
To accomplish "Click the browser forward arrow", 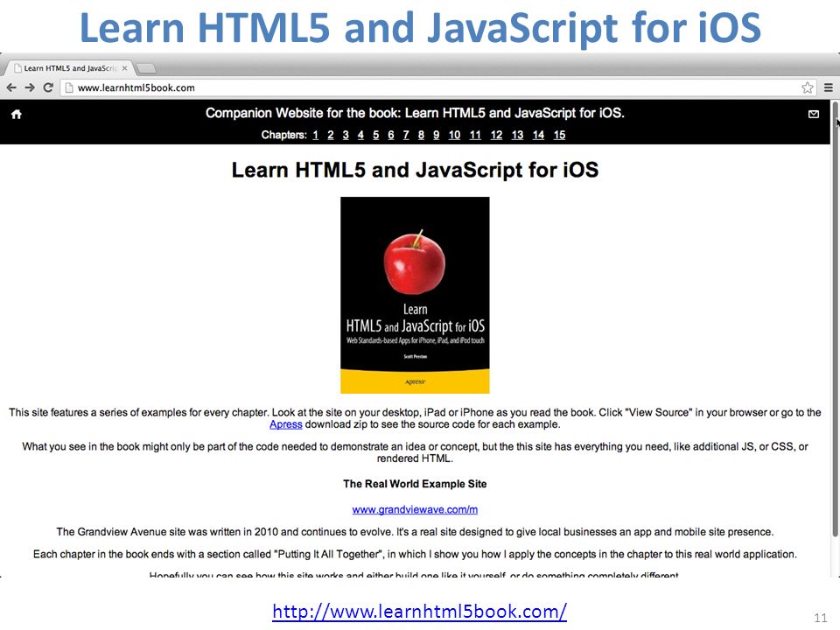I will click(30, 87).
